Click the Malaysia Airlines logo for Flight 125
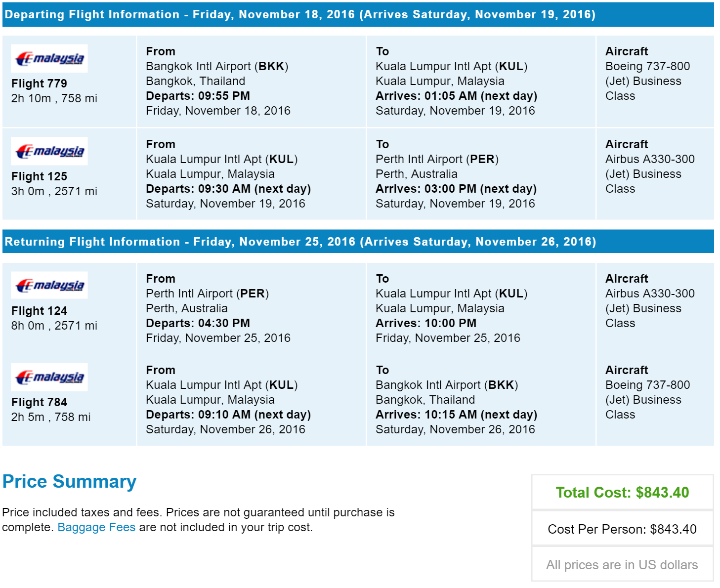The height and width of the screenshot is (588, 720). click(x=49, y=151)
